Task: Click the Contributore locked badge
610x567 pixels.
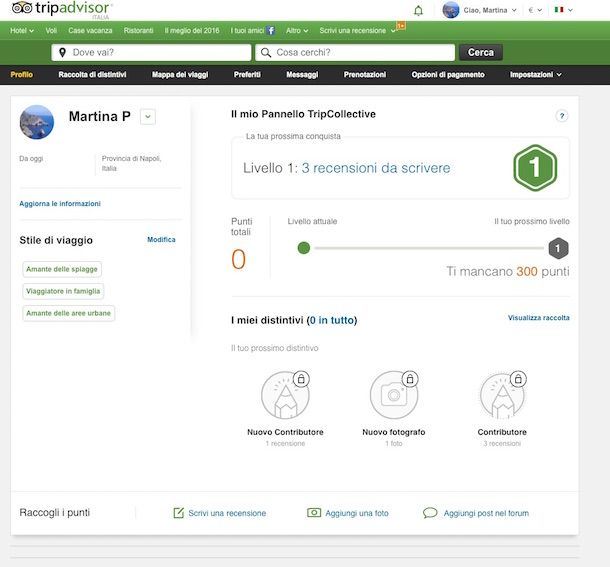Action: point(502,395)
